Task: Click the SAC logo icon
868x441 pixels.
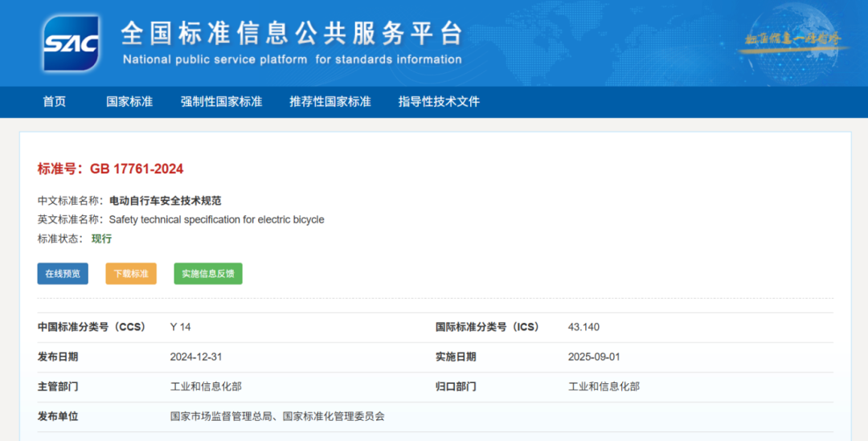Action: tap(72, 42)
